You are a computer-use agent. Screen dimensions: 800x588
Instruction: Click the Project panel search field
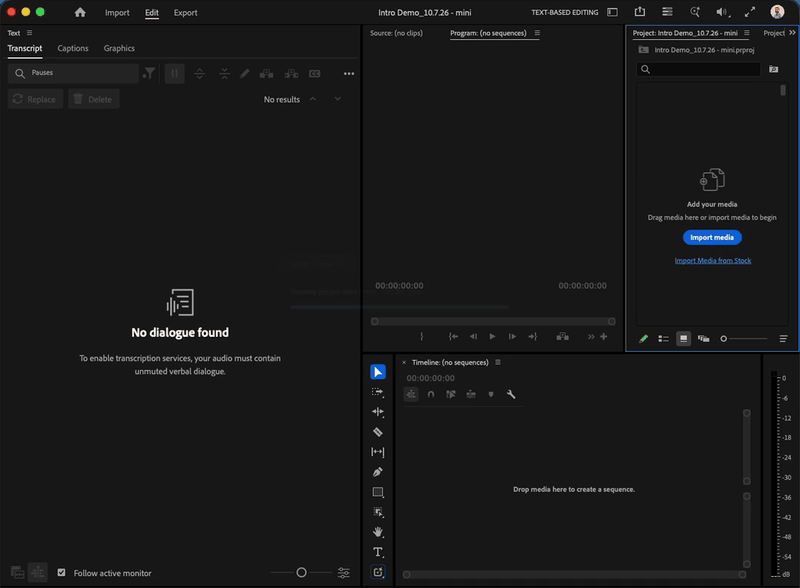point(698,69)
